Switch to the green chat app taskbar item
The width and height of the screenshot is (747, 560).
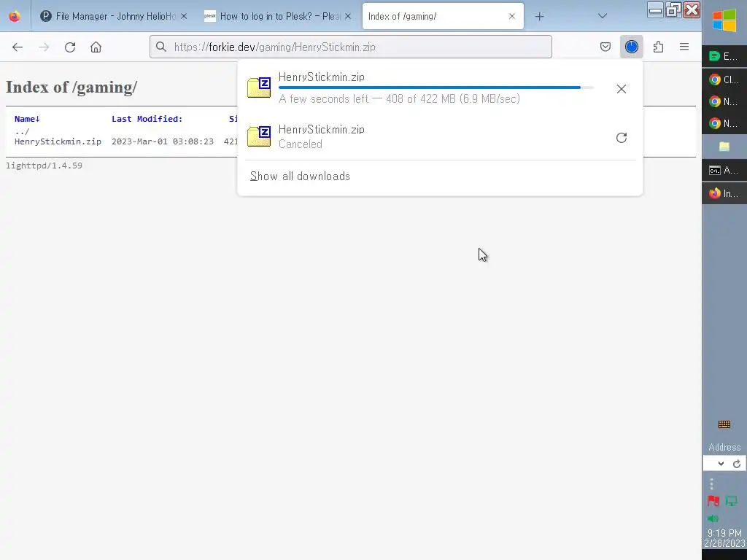click(724, 56)
